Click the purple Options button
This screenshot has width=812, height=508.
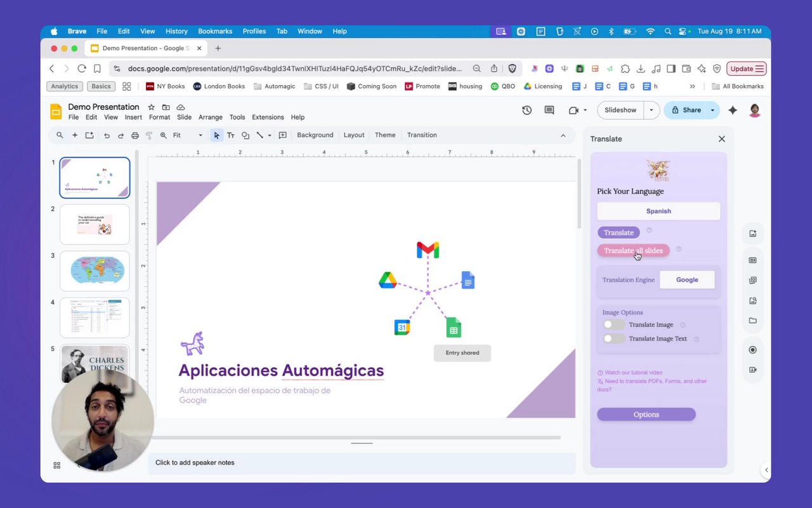[646, 415]
